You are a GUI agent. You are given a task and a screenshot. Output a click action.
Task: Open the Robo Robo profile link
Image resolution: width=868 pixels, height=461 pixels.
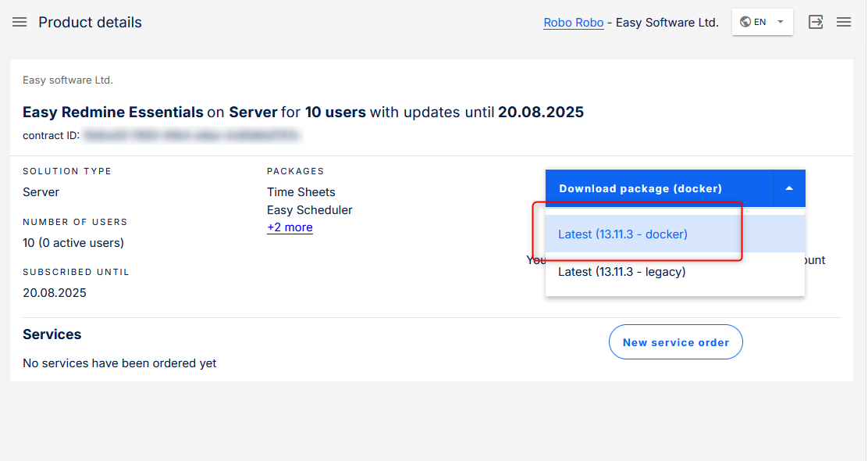(574, 22)
